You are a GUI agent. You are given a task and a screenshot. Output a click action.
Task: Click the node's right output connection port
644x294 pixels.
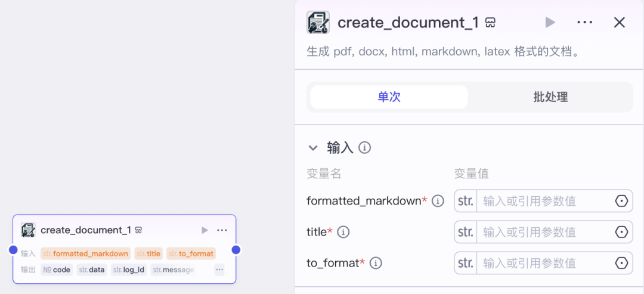236,250
